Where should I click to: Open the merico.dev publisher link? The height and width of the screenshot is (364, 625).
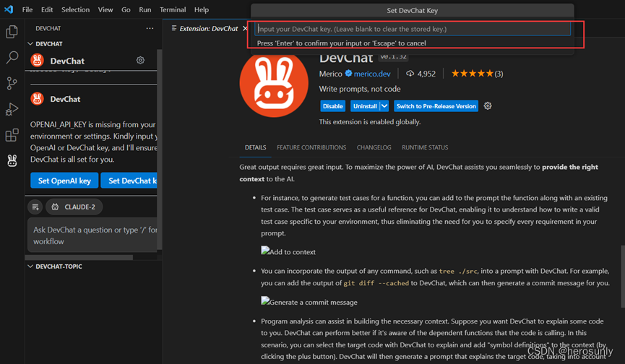click(372, 74)
